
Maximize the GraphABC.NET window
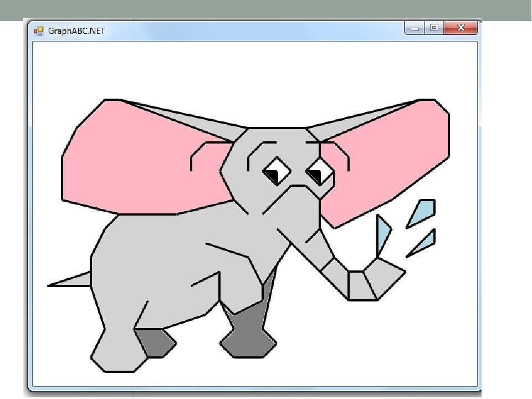pos(434,28)
